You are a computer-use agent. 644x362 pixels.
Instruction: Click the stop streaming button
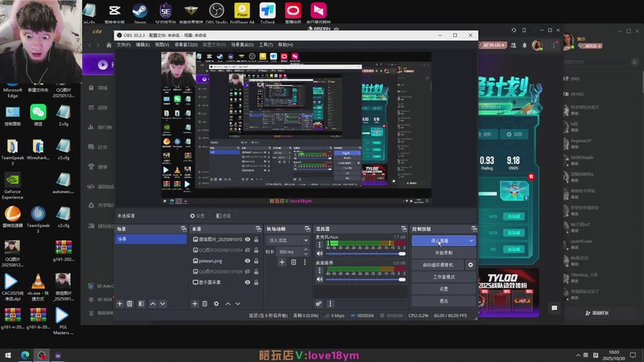tap(439, 241)
